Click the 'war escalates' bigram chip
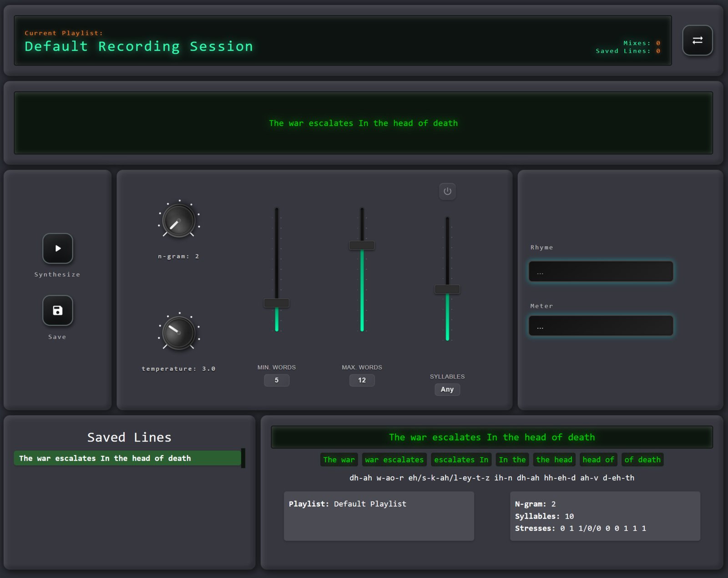The height and width of the screenshot is (578, 728). 394,460
